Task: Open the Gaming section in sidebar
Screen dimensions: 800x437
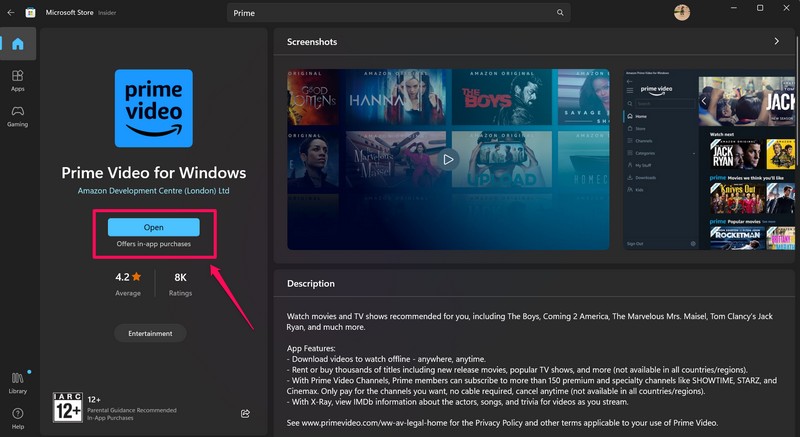Action: click(19, 115)
